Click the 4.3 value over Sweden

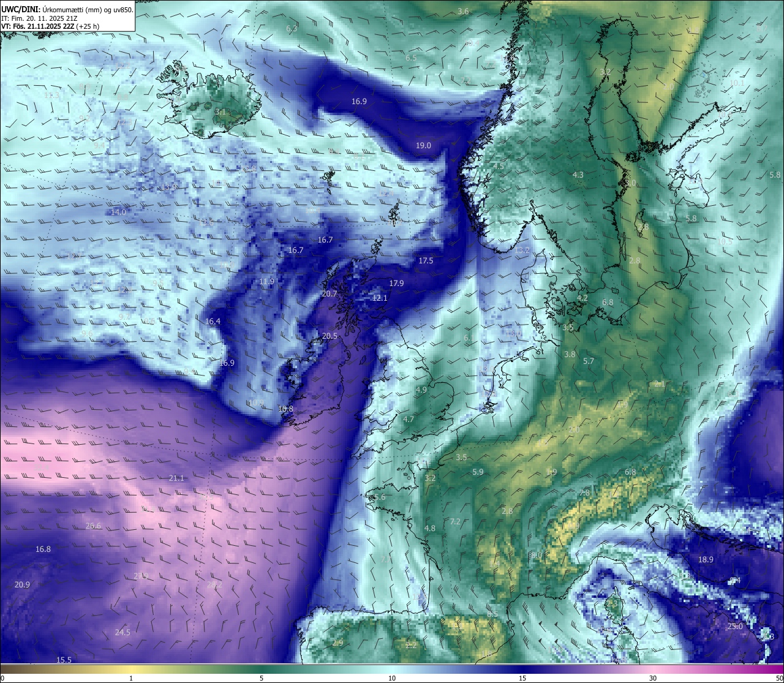coord(578,175)
